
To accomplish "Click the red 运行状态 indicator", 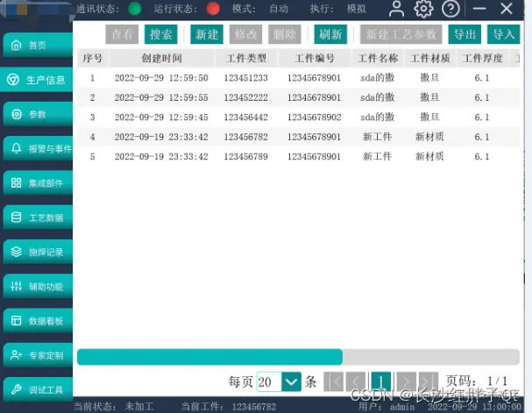I will [213, 9].
